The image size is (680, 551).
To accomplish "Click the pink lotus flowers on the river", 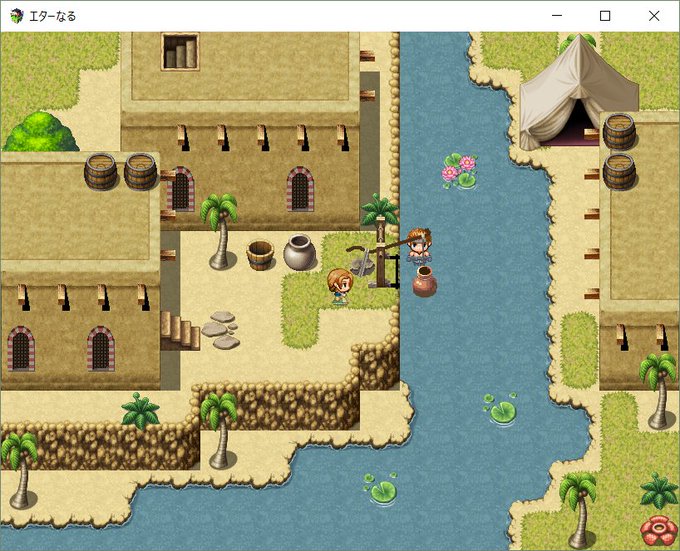I will click(x=459, y=170).
